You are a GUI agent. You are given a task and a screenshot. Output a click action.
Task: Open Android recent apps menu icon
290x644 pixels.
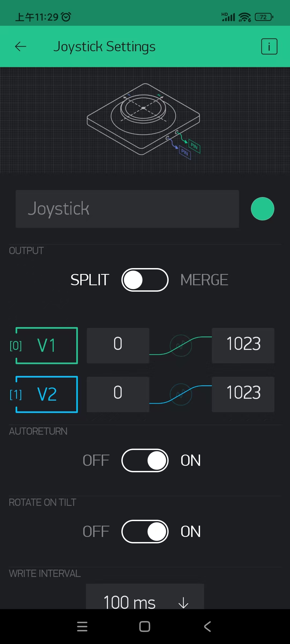tap(82, 627)
